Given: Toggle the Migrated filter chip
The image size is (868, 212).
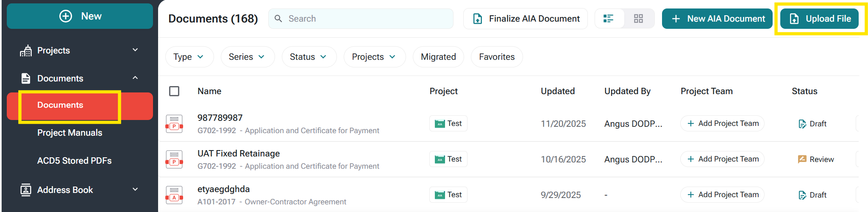Looking at the screenshot, I should click(x=438, y=57).
